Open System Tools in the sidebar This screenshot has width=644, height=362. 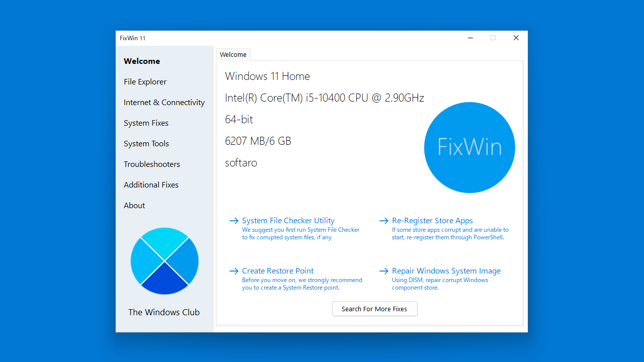[146, 143]
